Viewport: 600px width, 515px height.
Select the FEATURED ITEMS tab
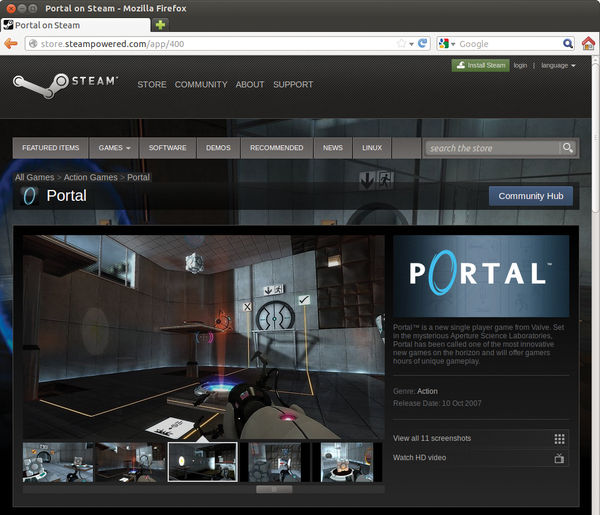tap(51, 148)
